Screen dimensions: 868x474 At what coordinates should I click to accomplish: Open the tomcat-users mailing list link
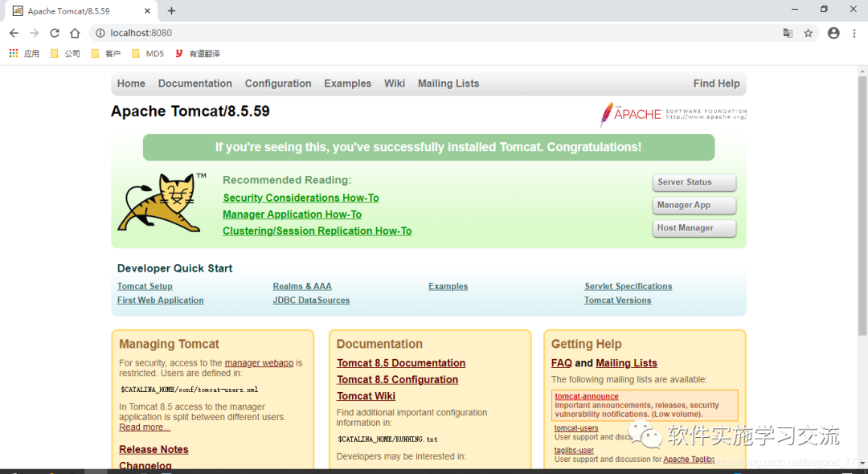[x=576, y=428]
